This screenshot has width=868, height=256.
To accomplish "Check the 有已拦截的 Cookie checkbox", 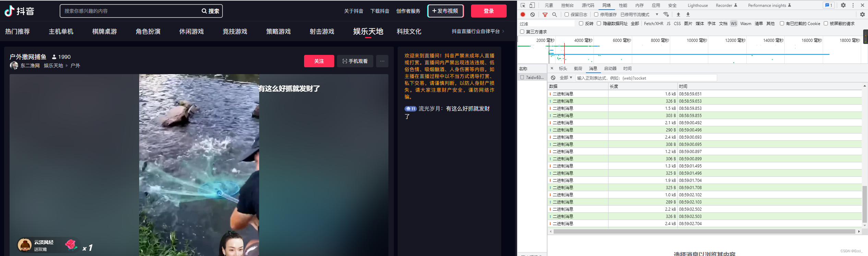I will click(782, 23).
